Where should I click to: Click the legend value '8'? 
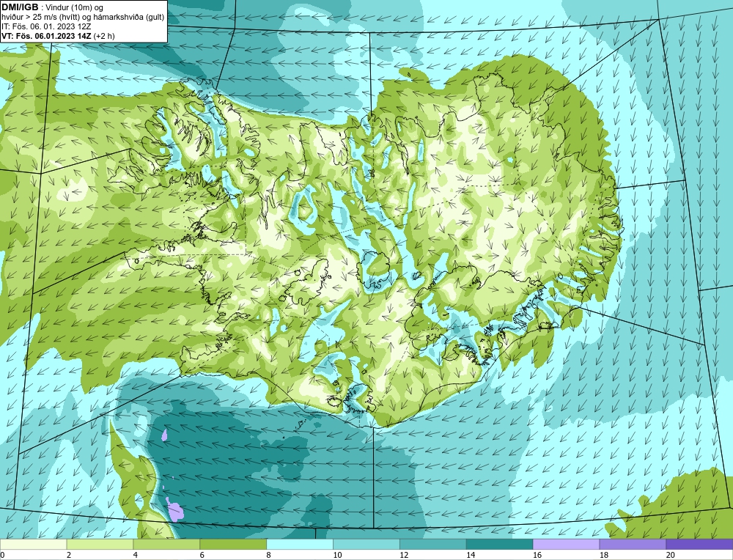pos(269,555)
